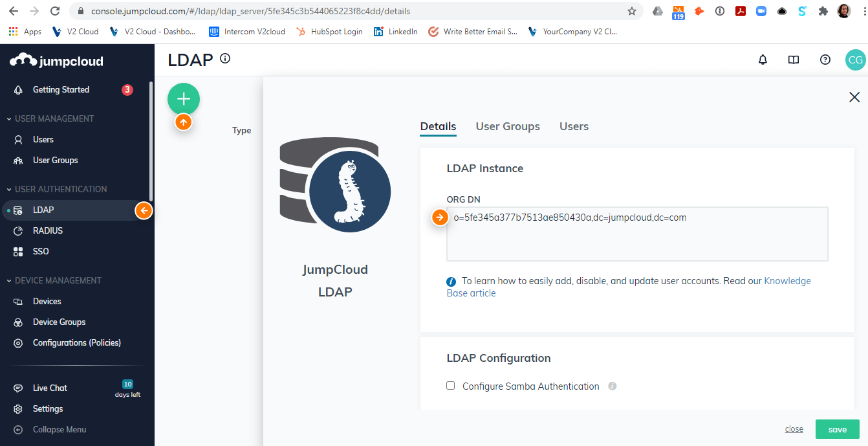This screenshot has height=446, width=868.
Task: Open the documentation book icon
Action: pyautogui.click(x=794, y=60)
